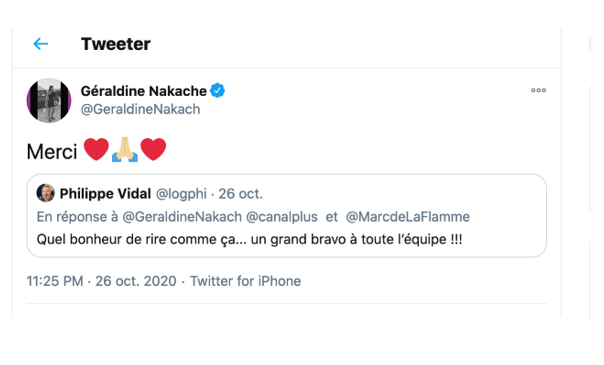The image size is (604, 365).
Task: Click the Tweeter page heading
Action: click(x=116, y=44)
